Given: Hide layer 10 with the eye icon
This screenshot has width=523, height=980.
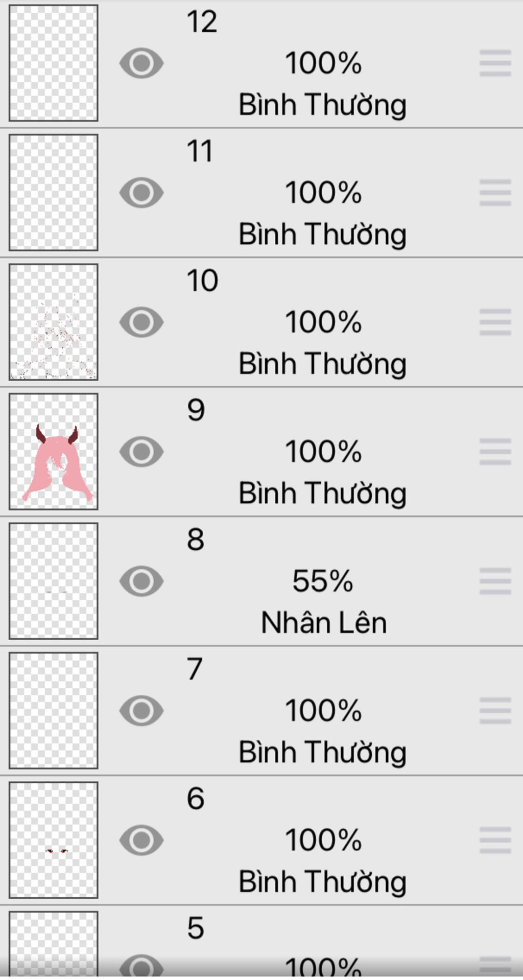Looking at the screenshot, I should click(141, 322).
